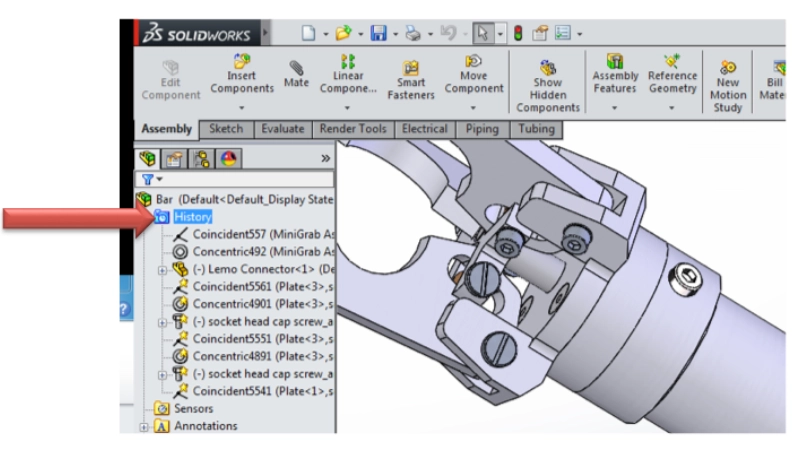Click the traffic light Rebuild icon
The image size is (800, 450).
pyautogui.click(x=518, y=33)
